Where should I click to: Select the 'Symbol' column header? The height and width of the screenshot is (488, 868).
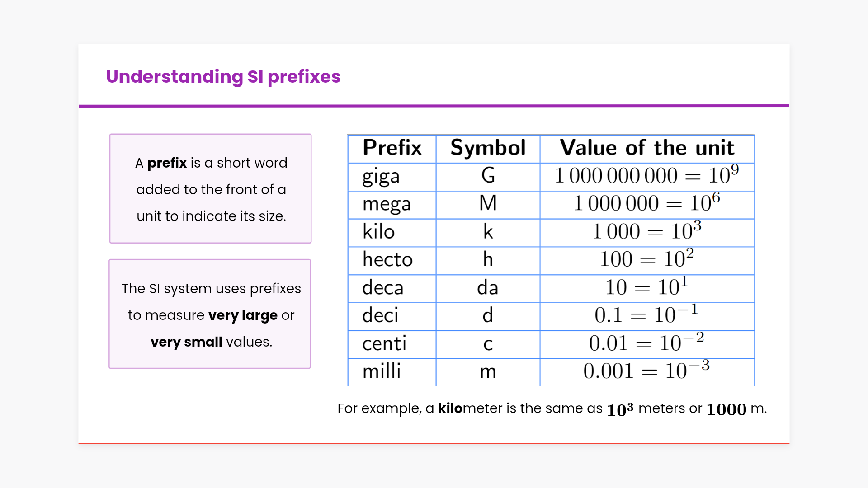(x=488, y=148)
